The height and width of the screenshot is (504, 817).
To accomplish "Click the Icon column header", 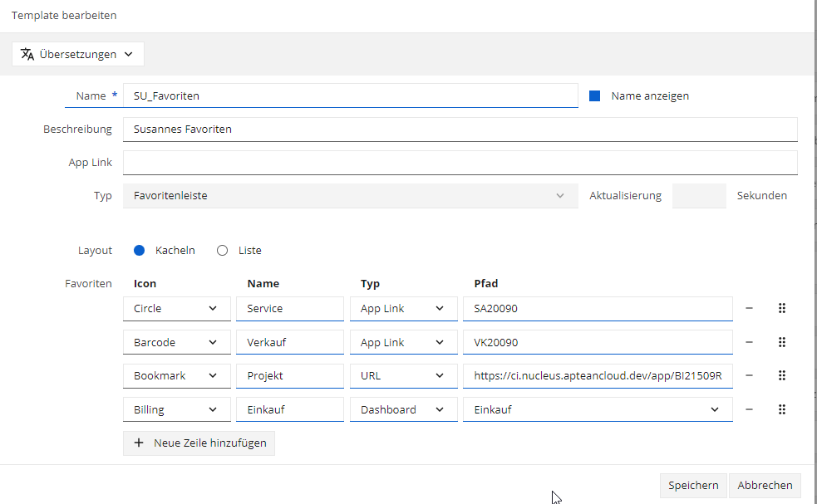I will click(145, 283).
